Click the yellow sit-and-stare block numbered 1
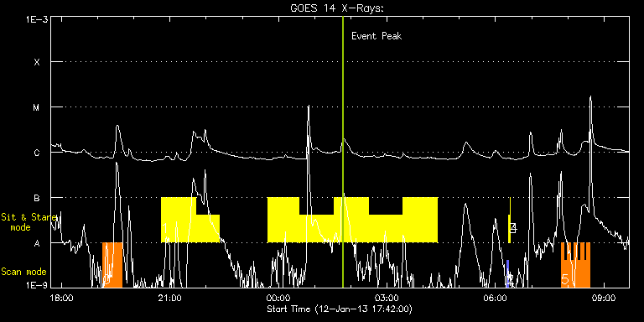 [190, 220]
